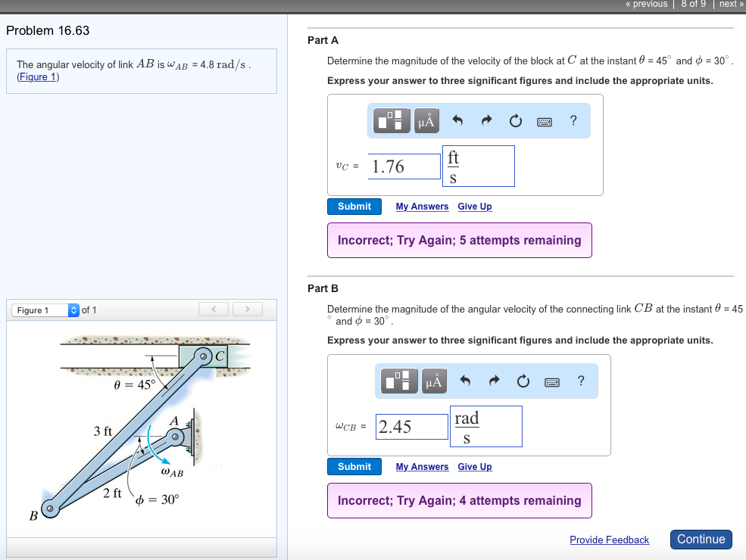Viewport: 746px width, 560px height.
Task: Click Give Up under Part B
Action: tap(474, 466)
